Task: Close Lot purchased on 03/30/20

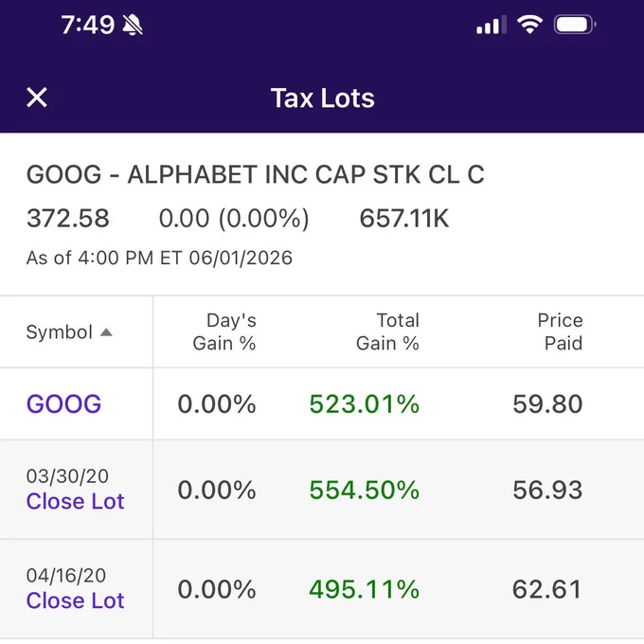Action: pyautogui.click(x=75, y=501)
